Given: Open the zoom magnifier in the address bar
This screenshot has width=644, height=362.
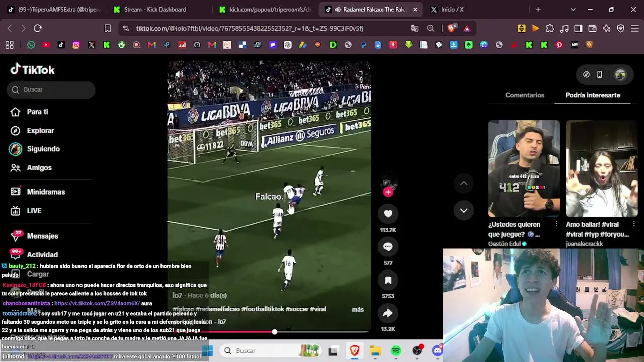Looking at the screenshot, I should pos(431,28).
